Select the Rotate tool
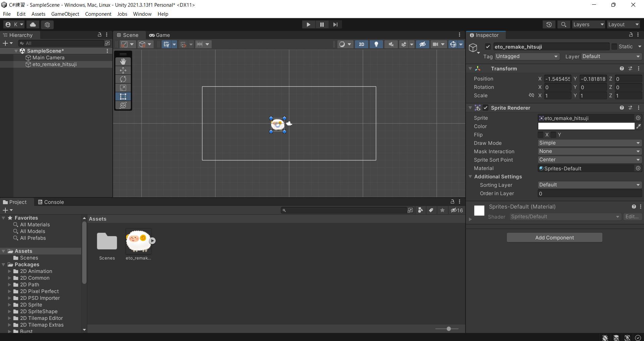The height and width of the screenshot is (341, 644). click(x=123, y=79)
